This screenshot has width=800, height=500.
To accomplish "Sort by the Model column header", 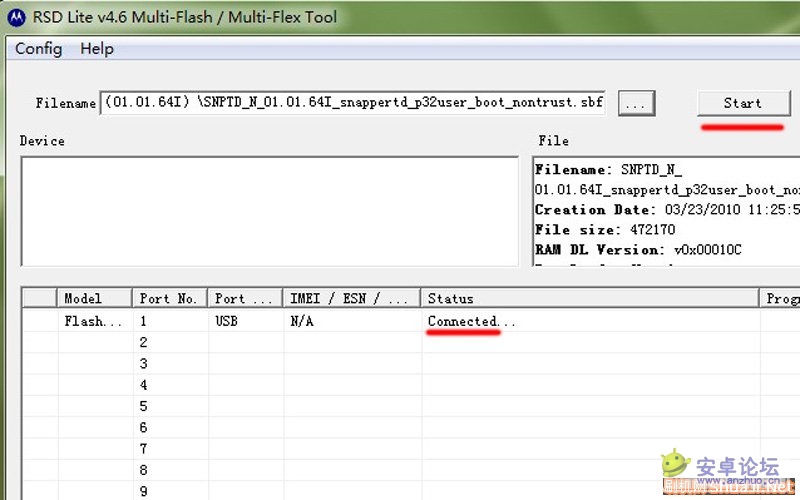I will (x=94, y=298).
